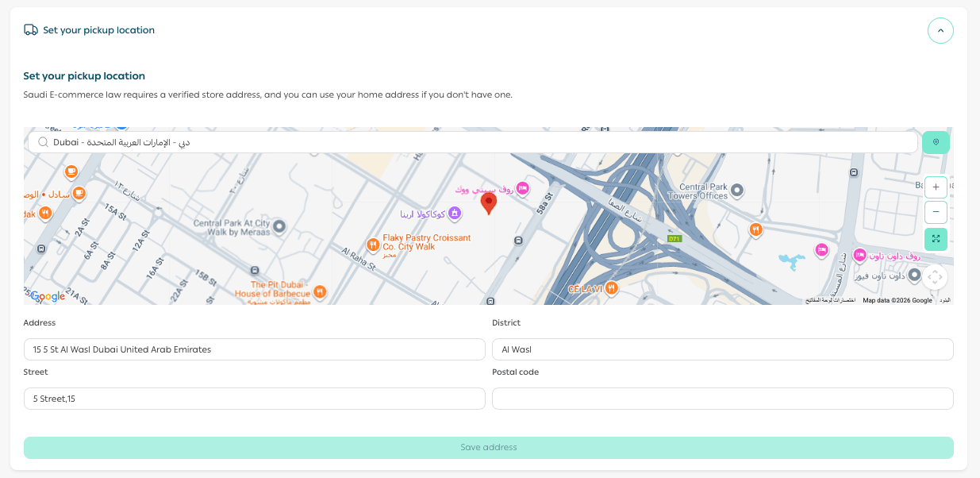Edit the District field showing Al Wasl
Viewport: 980px width, 478px height.
click(722, 349)
